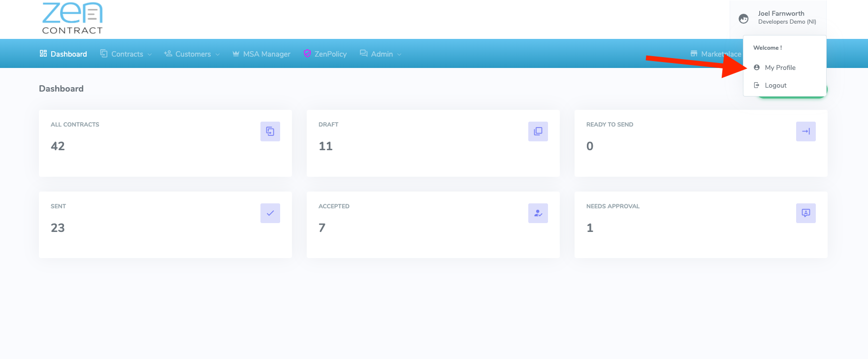Viewport: 868px width, 359px height.
Task: Click the Needs Approval message icon
Action: click(x=805, y=213)
